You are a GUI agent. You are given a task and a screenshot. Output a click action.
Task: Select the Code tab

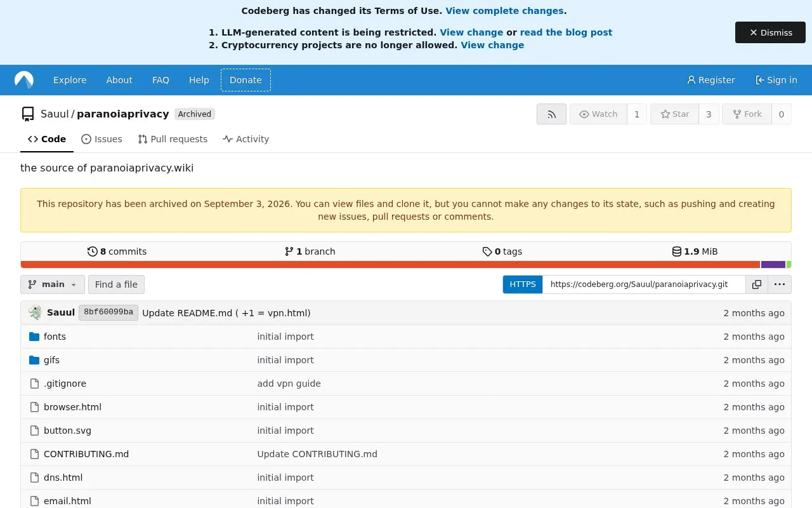47,139
